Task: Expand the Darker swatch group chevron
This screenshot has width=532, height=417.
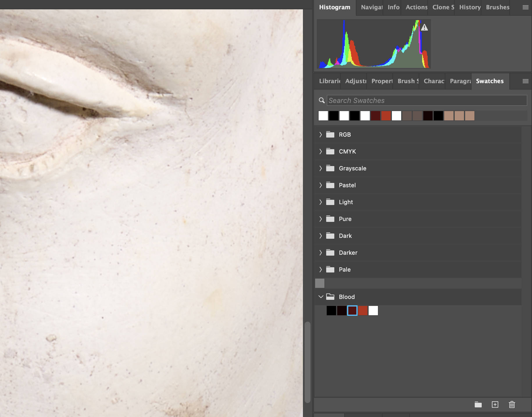Action: pos(321,252)
